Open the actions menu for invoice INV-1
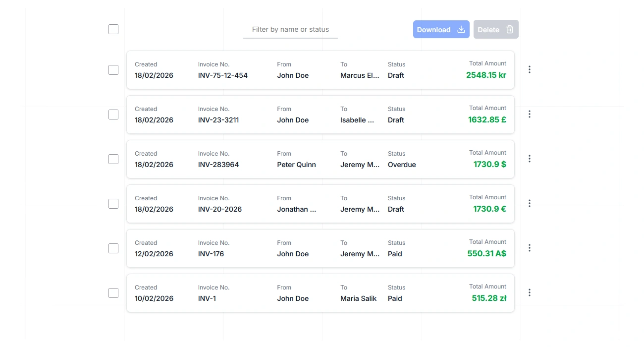 click(x=529, y=292)
